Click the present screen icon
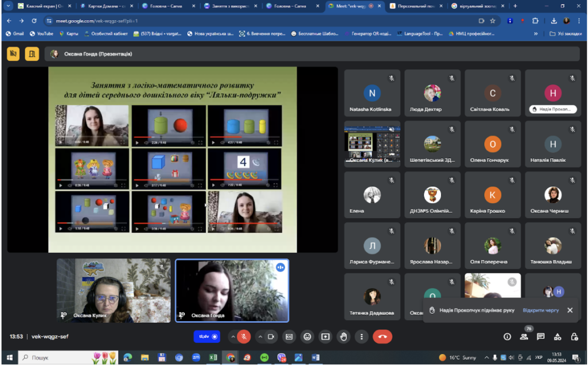588x366 pixels. pos(325,337)
